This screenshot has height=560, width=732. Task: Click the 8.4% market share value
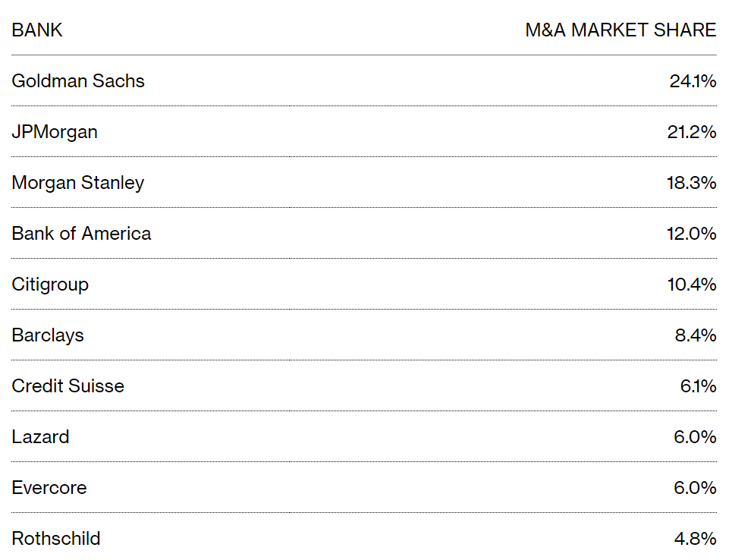(696, 335)
